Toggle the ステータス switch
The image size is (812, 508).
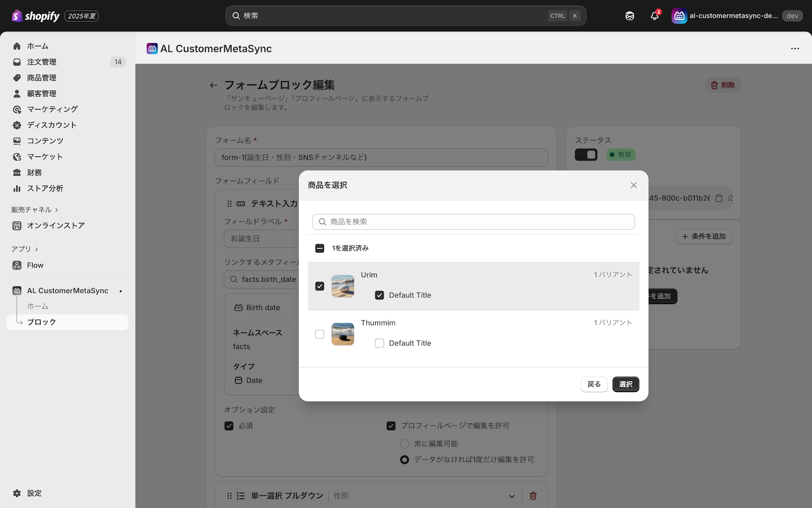coord(586,155)
